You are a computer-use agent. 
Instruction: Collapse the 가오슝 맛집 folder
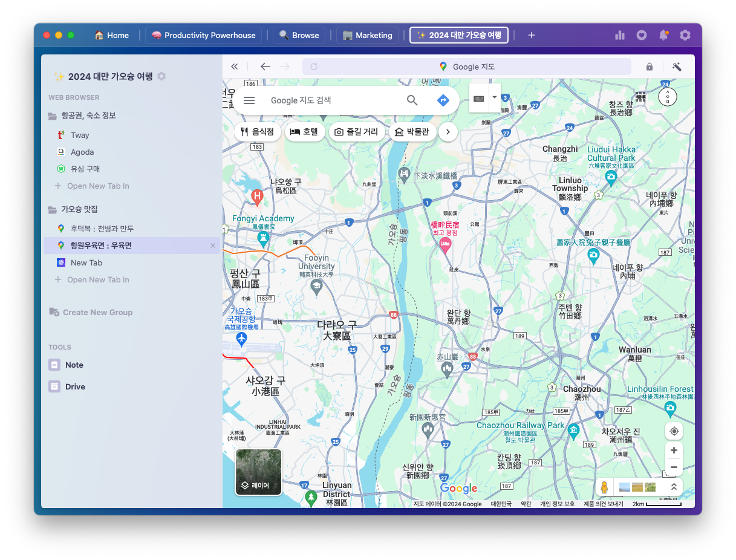click(73, 209)
